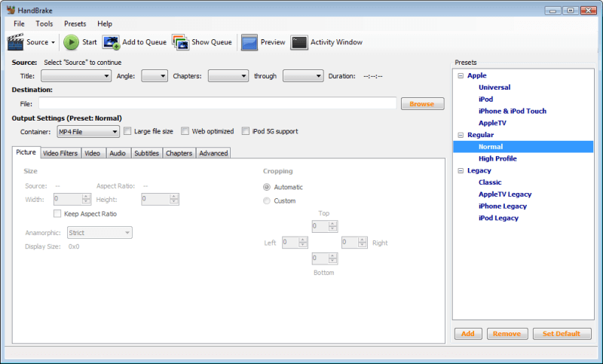Switch to the Video Filters tab
The image size is (603, 364).
[60, 153]
